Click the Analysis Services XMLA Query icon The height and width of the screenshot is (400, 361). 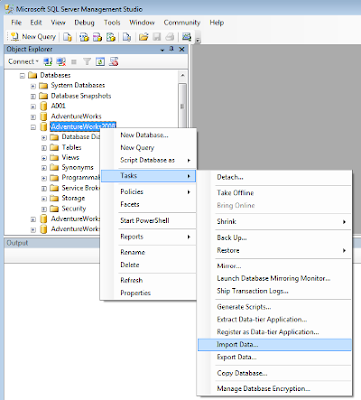click(110, 37)
